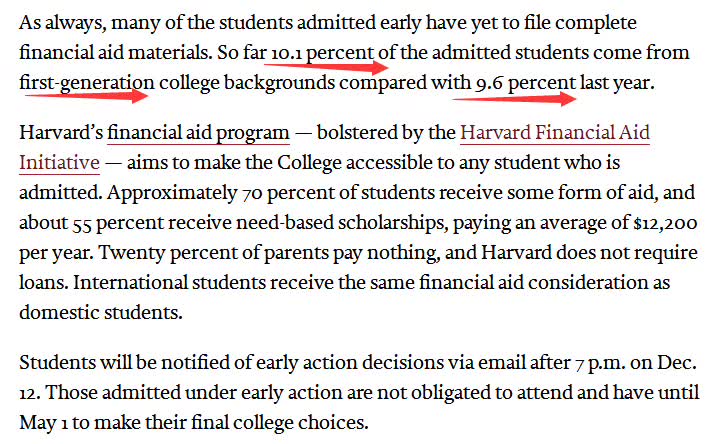
Task: Open the '9.6 percent' underlined link
Action: click(x=526, y=82)
